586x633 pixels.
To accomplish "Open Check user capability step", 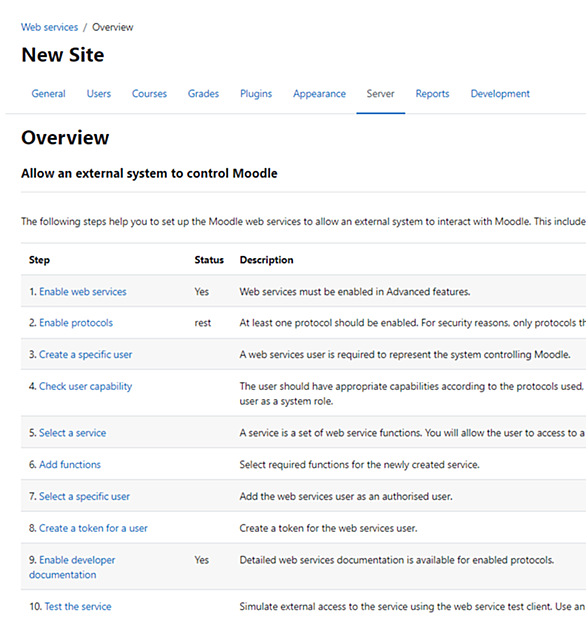I will [x=86, y=386].
